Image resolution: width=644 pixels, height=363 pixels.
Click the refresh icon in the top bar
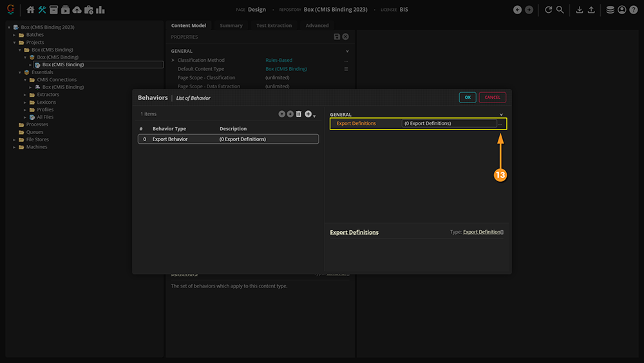coord(548,10)
